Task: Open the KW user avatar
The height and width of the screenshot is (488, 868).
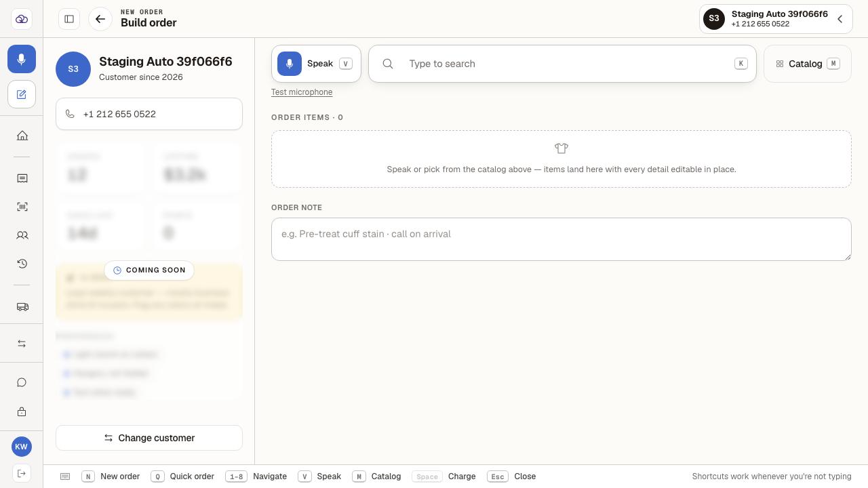Action: tap(22, 447)
